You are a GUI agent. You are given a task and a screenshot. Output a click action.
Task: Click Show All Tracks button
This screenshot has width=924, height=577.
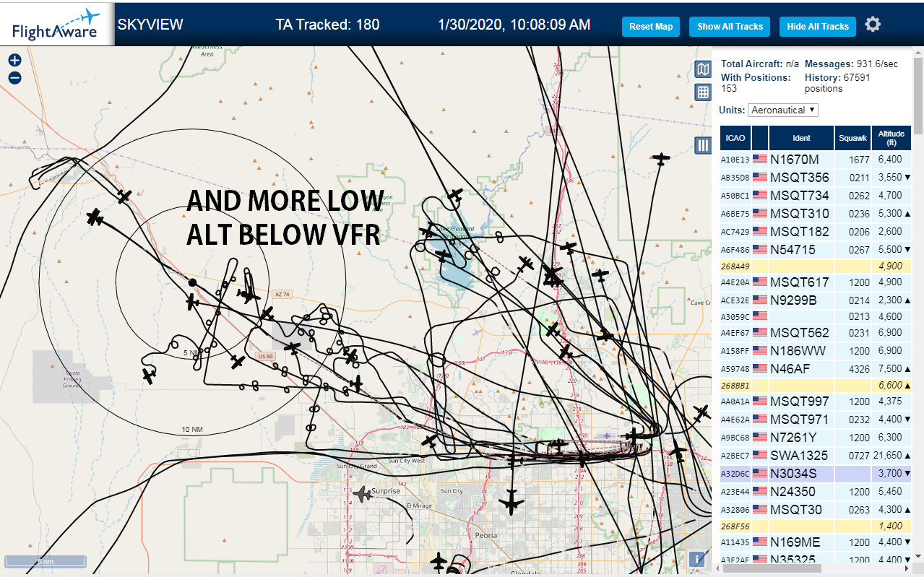[730, 27]
